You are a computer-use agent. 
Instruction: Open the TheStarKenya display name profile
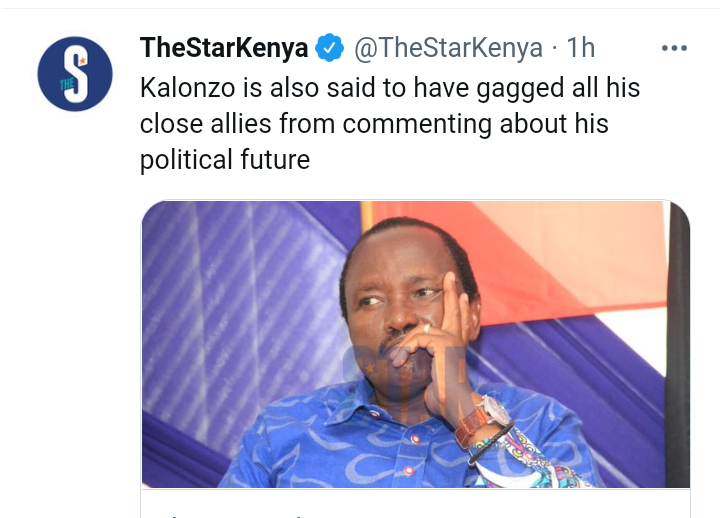pos(224,47)
